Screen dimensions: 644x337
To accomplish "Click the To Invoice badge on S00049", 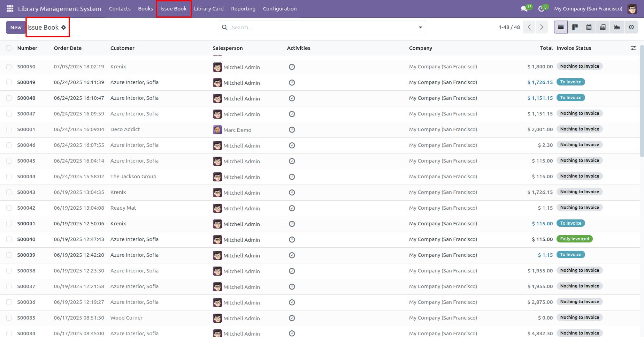I will coord(570,82).
